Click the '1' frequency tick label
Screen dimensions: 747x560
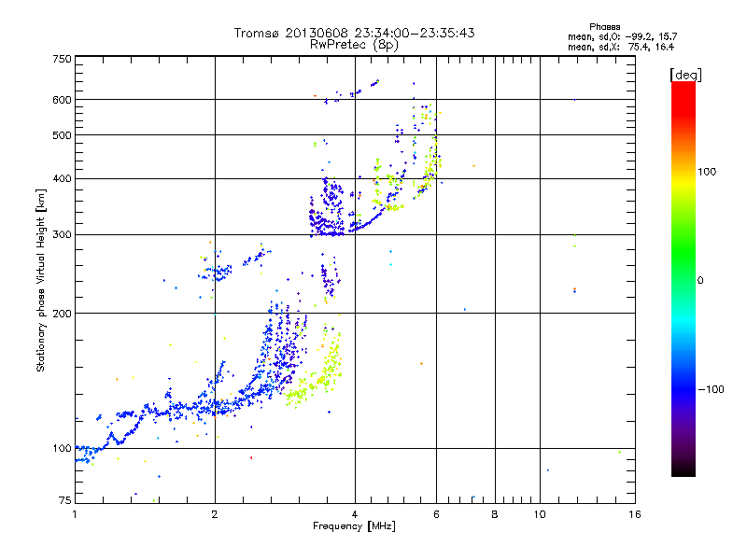tap(75, 514)
